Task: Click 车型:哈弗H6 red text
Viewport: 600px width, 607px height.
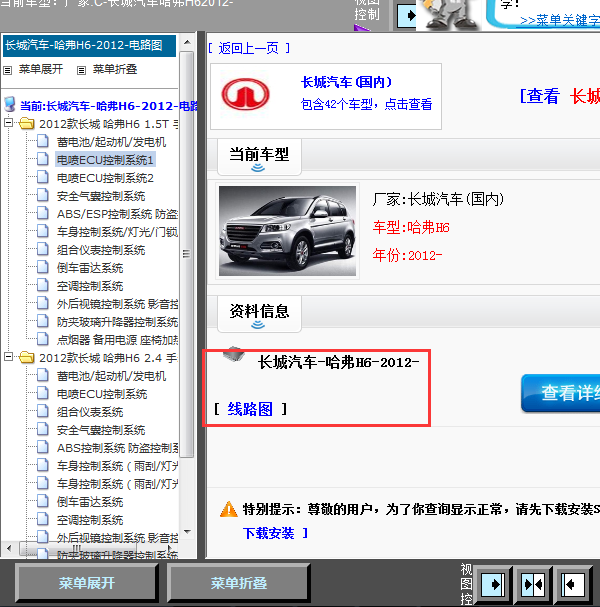Action: click(x=411, y=227)
